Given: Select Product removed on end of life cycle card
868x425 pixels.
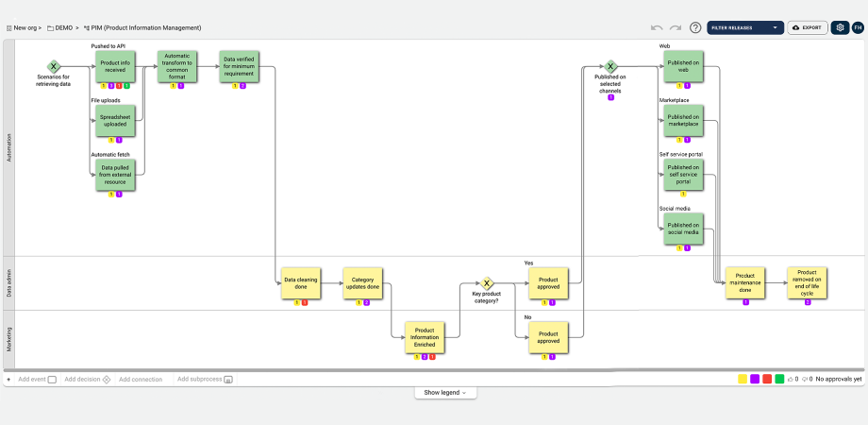Looking at the screenshot, I should point(807,283).
